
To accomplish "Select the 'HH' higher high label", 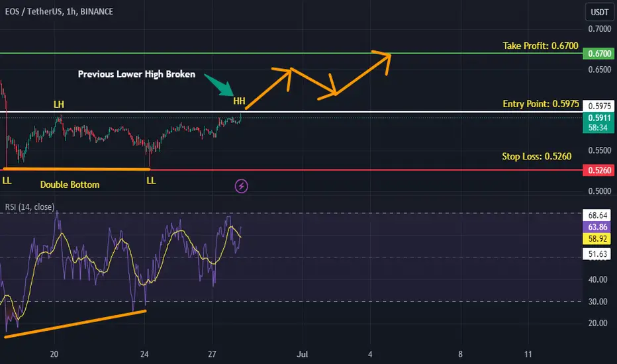I will [x=239, y=101].
